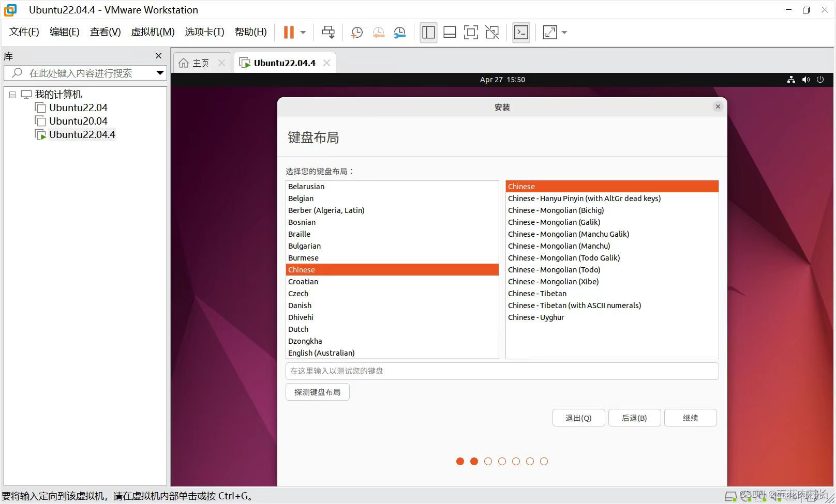Select the Ubuntu22.04 virtual machine
Viewport: 836px width, 504px height.
[x=78, y=108]
